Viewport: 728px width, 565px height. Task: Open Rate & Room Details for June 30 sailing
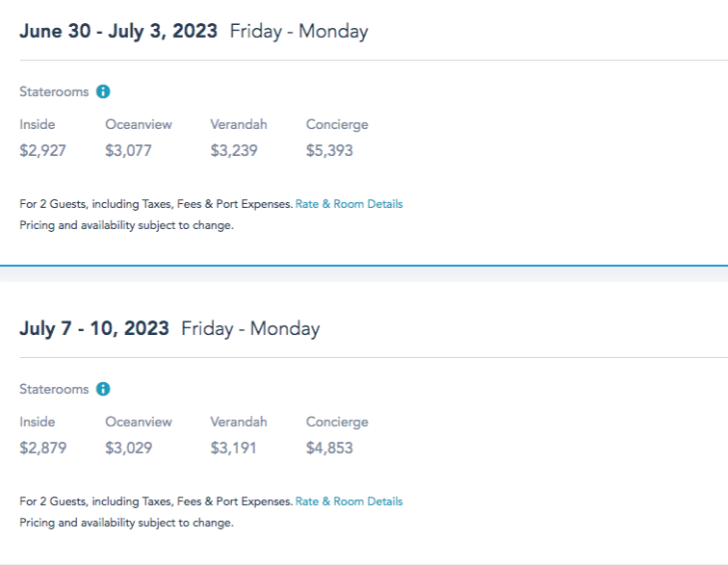(x=349, y=204)
